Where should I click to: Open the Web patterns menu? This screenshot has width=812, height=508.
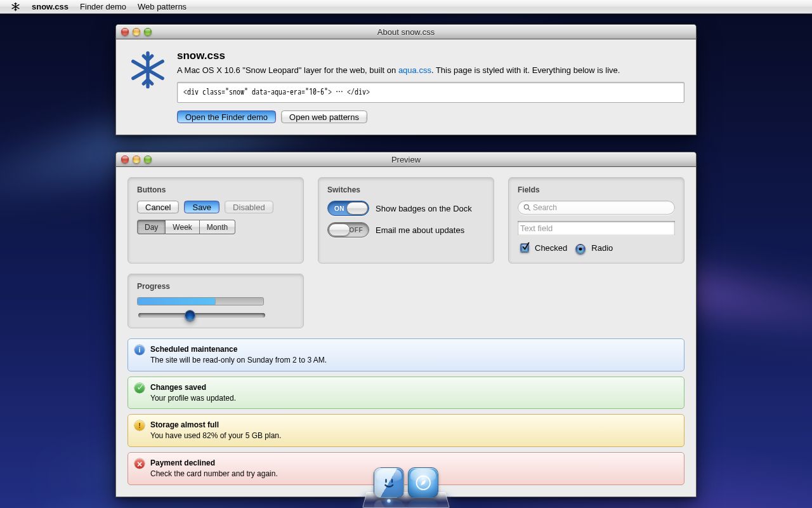click(x=162, y=6)
